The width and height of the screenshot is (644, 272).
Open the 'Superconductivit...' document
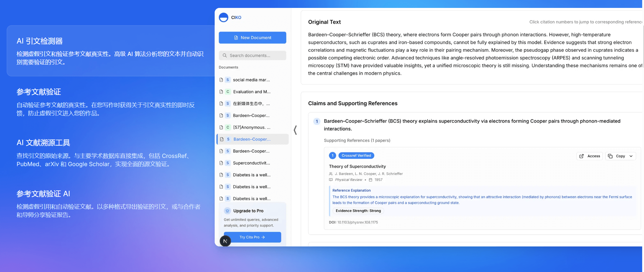[x=251, y=163]
